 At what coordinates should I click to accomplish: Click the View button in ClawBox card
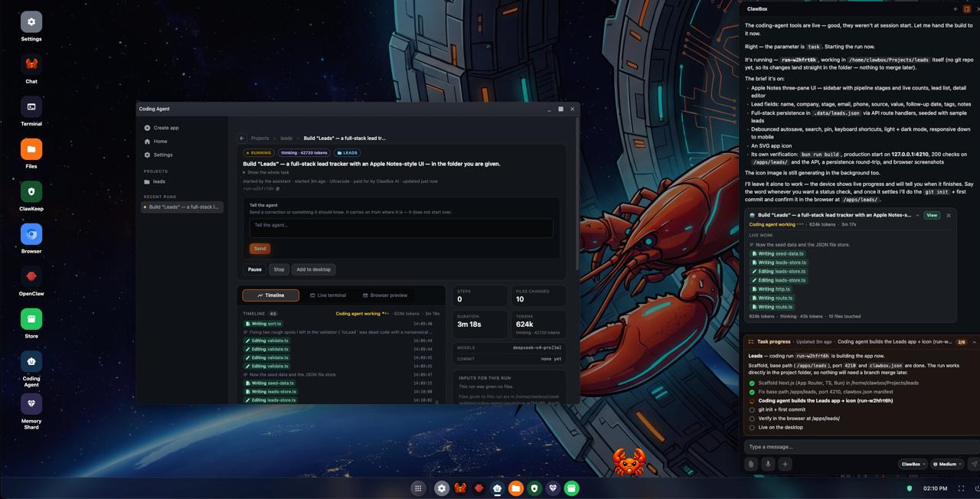pos(932,216)
